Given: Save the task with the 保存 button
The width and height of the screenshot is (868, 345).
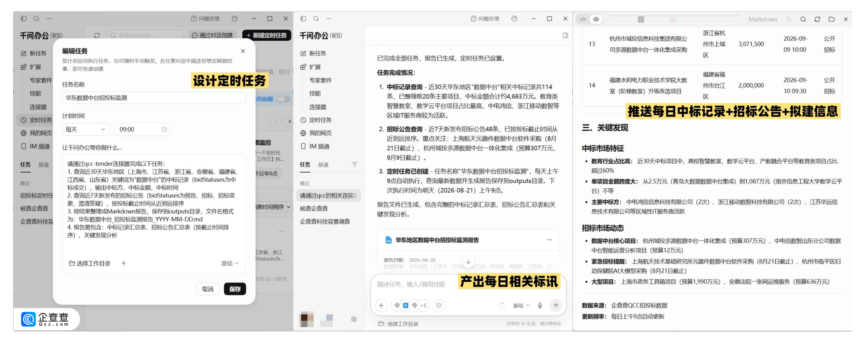Looking at the screenshot, I should coord(235,289).
